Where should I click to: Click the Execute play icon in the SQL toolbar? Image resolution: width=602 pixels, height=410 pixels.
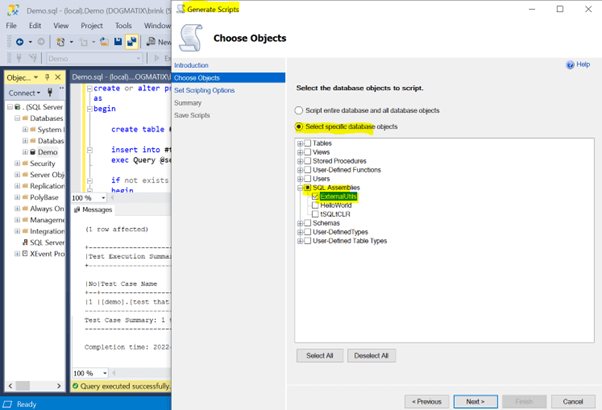(157, 58)
